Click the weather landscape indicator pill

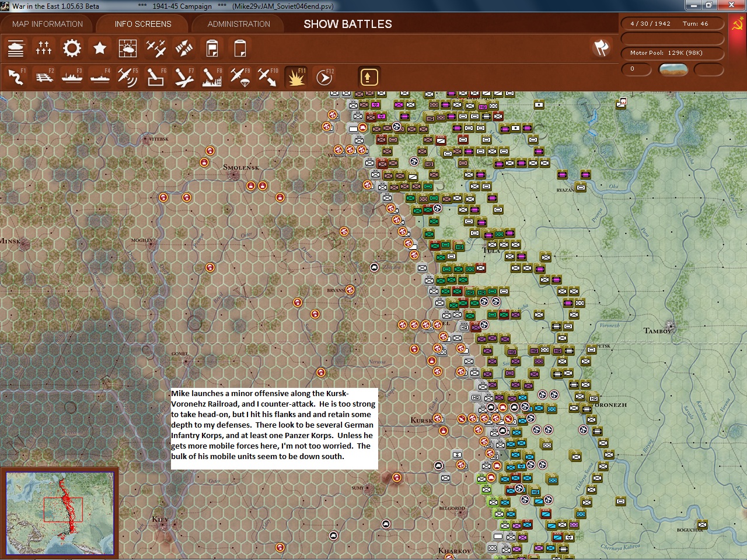pos(673,69)
